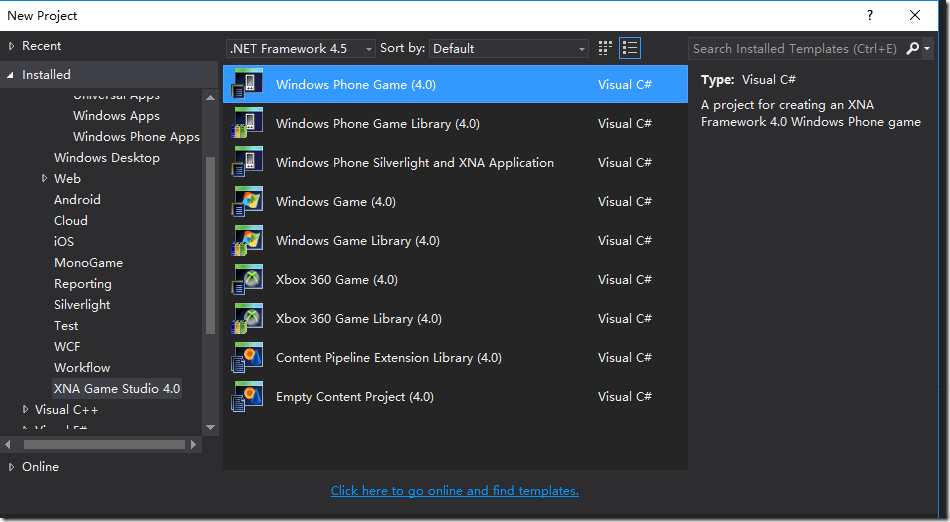
Task: Click the Xbox 360 Game Library icon
Action: tap(247, 318)
